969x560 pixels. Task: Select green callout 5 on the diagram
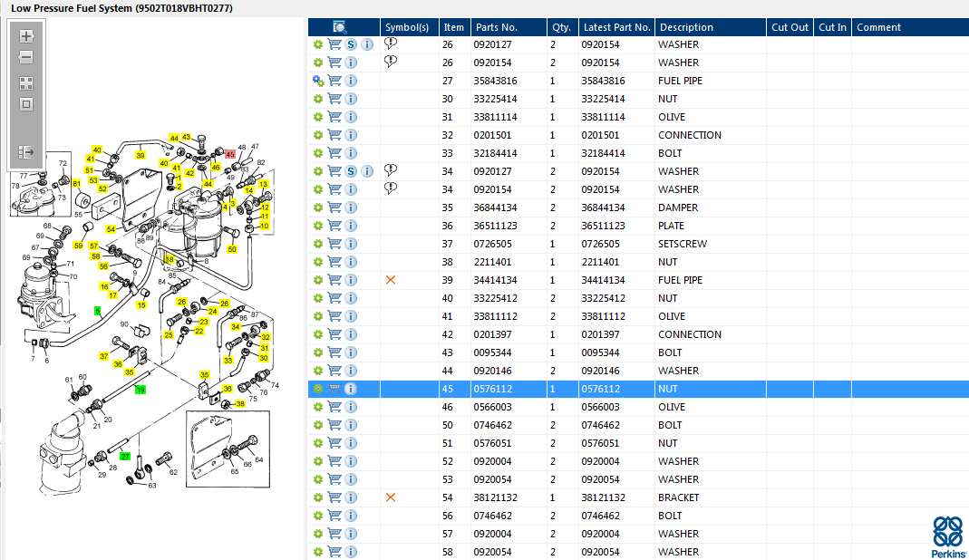(x=98, y=311)
